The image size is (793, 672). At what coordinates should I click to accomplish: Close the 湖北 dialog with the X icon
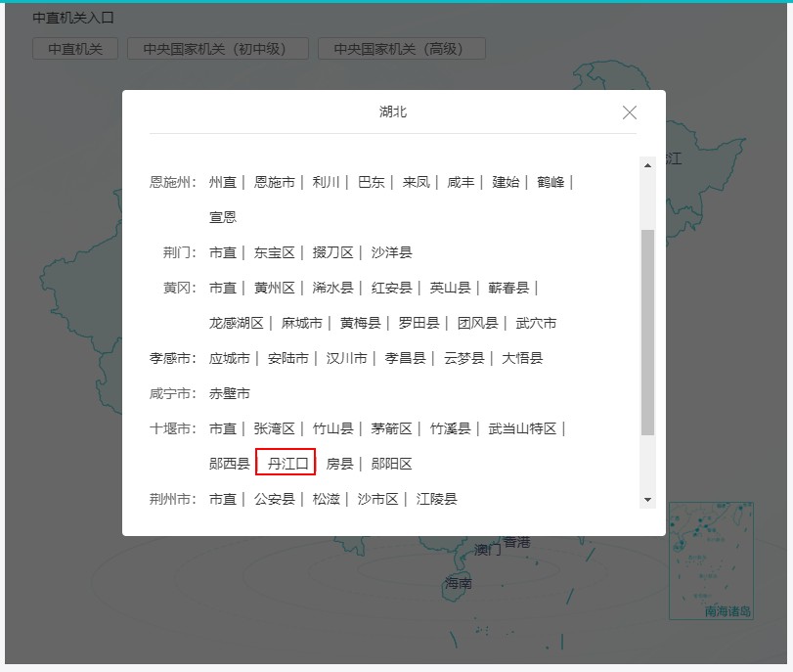point(630,112)
